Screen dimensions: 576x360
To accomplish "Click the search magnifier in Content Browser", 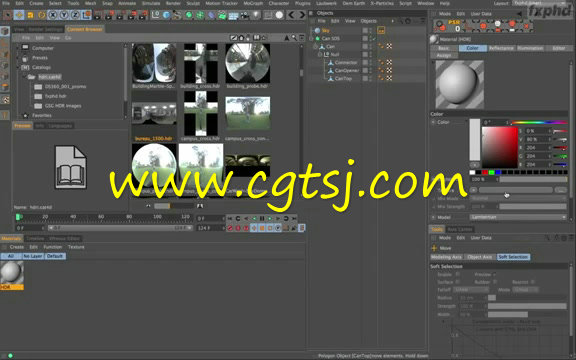I will click(294, 37).
